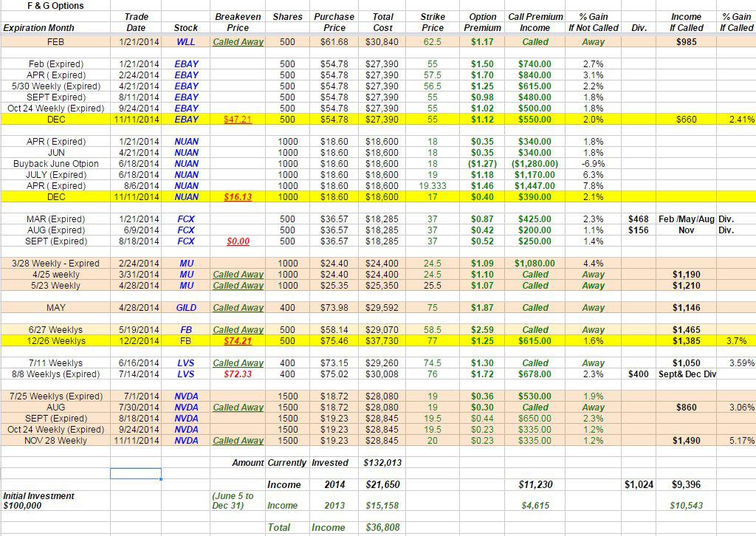Select the $74.21 FB breakeven price
Screen dimensions: 756x536
point(238,341)
